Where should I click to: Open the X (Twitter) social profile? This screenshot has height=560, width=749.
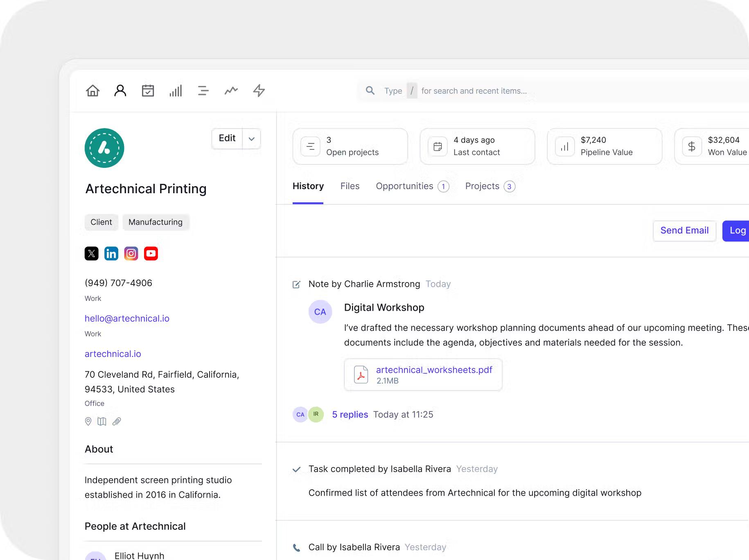coord(92,253)
